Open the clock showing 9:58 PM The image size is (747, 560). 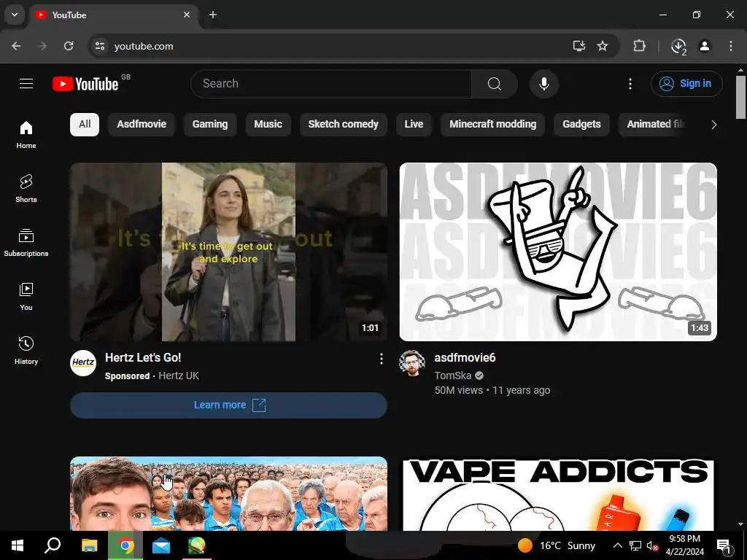684,545
